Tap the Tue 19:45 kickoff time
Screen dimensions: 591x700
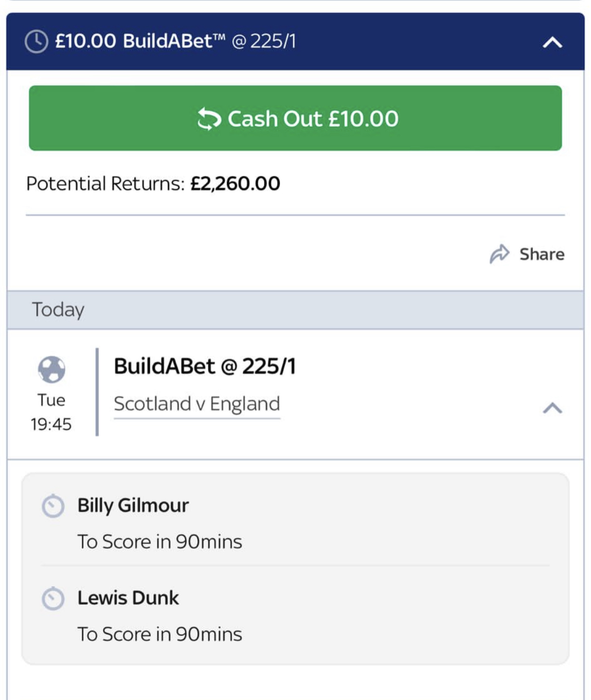(x=51, y=412)
